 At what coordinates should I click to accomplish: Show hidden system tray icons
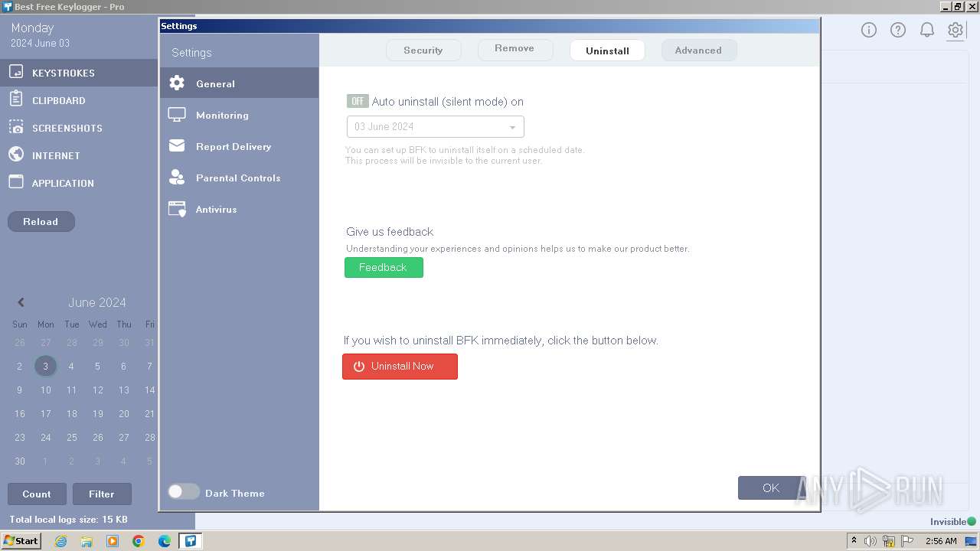point(854,540)
